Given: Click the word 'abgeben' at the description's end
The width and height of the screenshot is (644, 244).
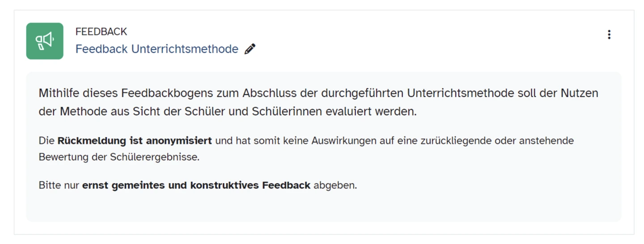Looking at the screenshot, I should tap(335, 185).
